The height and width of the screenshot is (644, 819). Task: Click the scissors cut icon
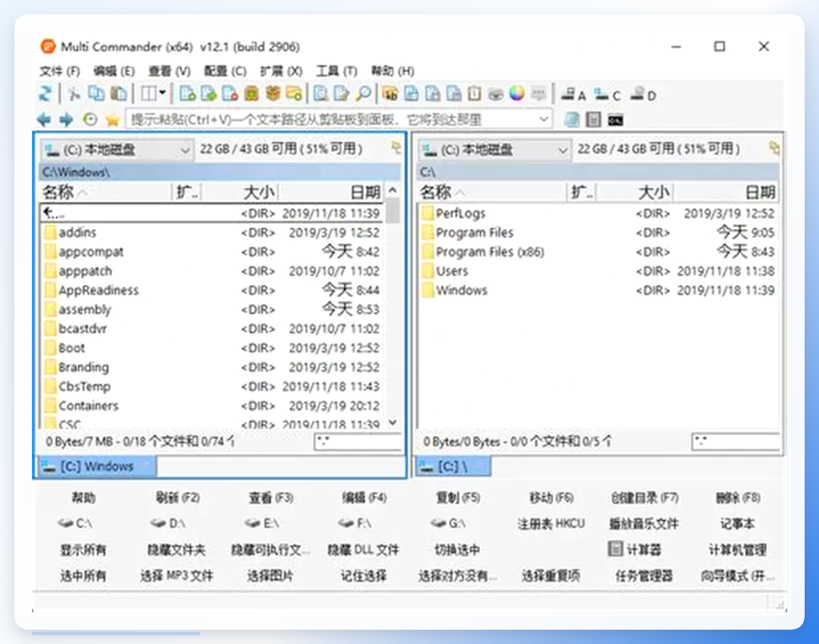[x=75, y=94]
